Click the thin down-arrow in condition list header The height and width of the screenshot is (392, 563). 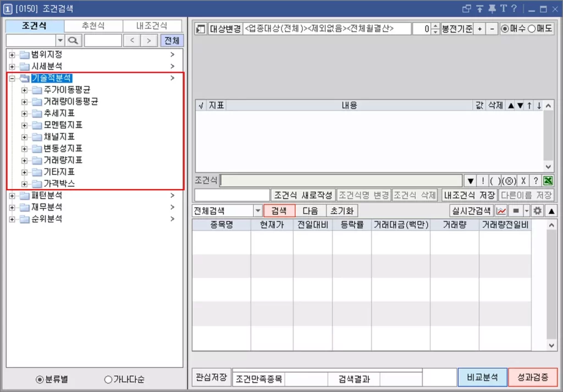539,106
